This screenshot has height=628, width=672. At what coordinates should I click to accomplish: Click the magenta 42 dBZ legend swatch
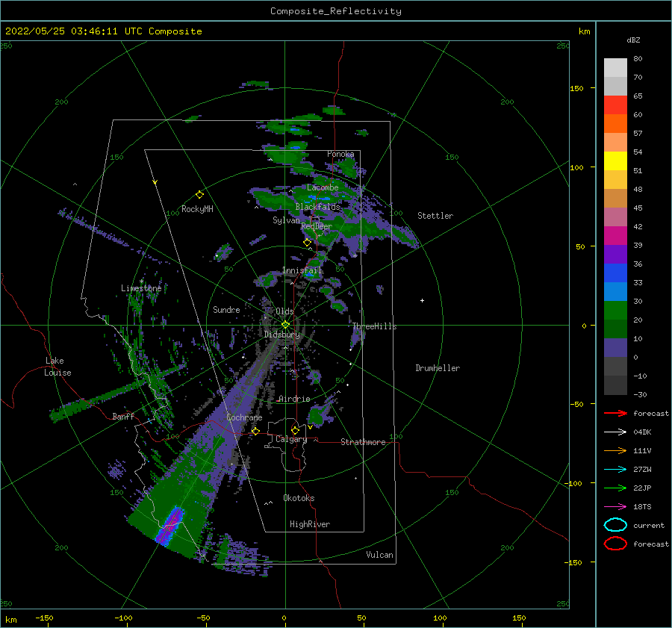coord(615,235)
